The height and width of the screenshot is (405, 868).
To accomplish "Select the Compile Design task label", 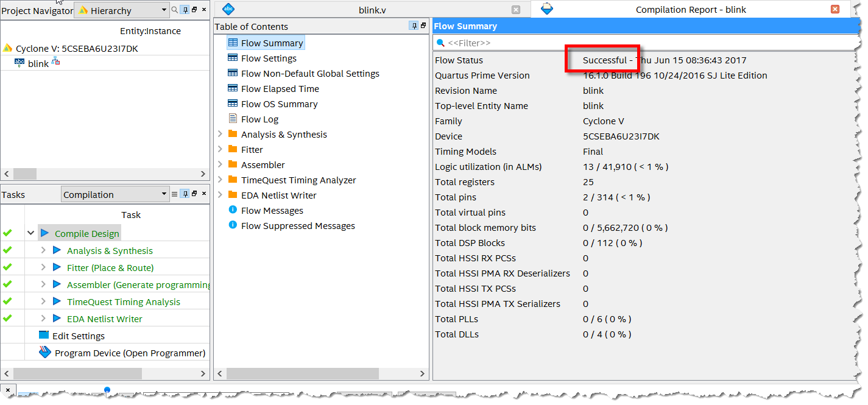I will point(87,234).
